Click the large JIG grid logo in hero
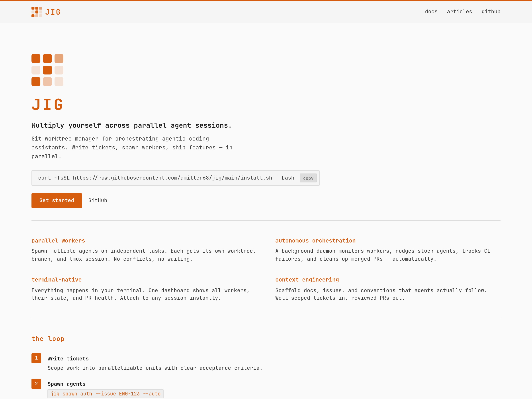This screenshot has width=532, height=399. [47, 70]
